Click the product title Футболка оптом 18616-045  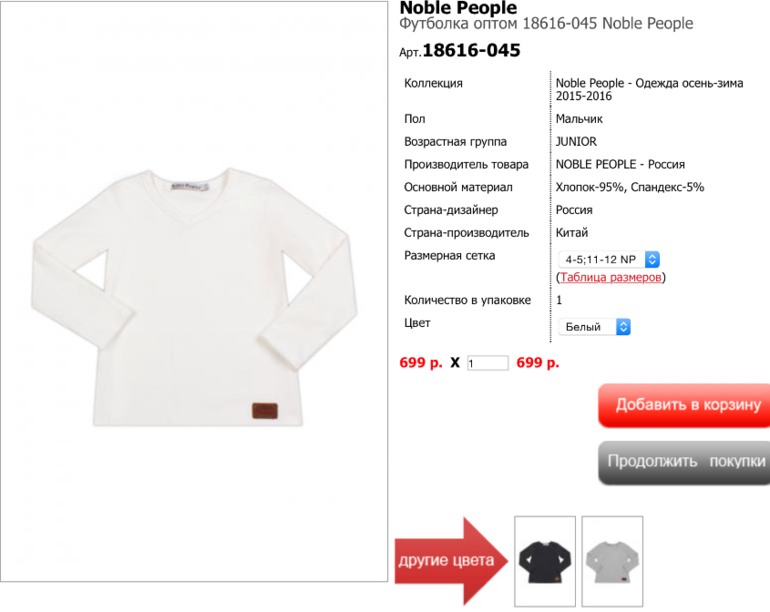click(498, 24)
